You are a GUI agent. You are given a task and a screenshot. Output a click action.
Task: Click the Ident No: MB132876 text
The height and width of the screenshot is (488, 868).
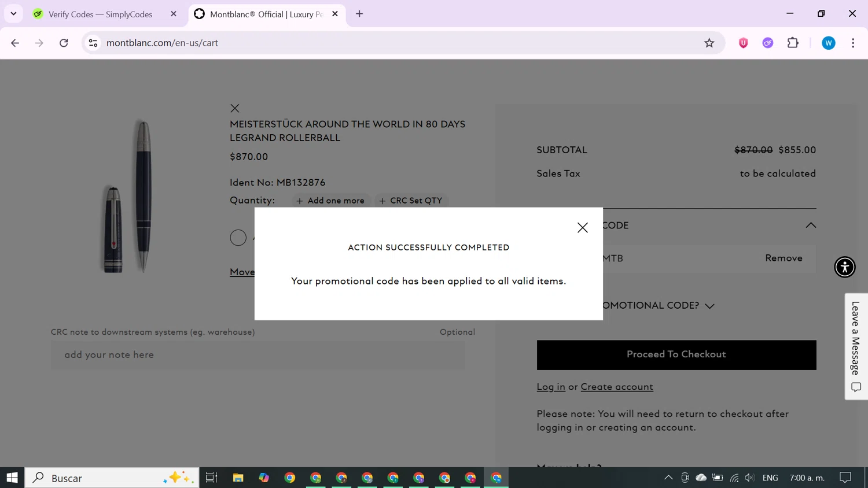tap(277, 183)
